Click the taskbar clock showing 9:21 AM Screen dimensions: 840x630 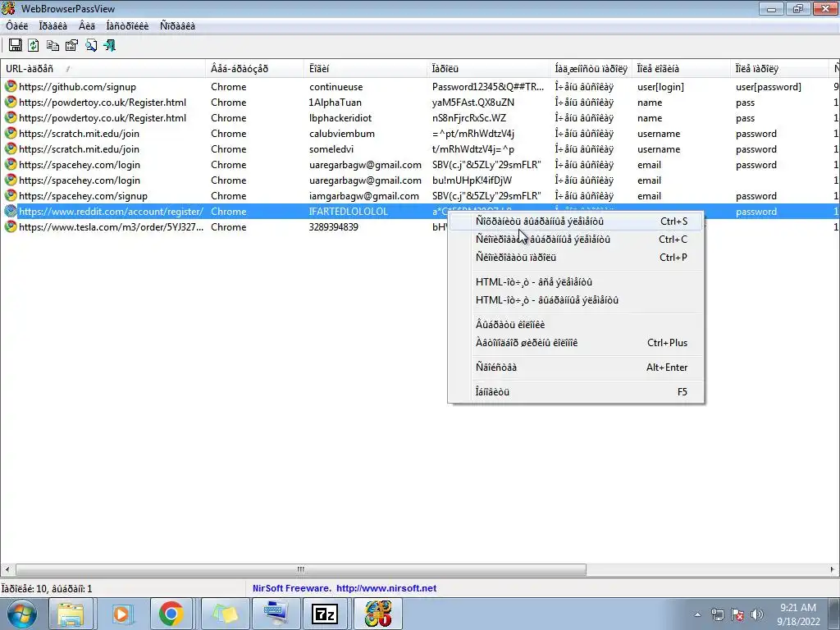[x=798, y=614]
